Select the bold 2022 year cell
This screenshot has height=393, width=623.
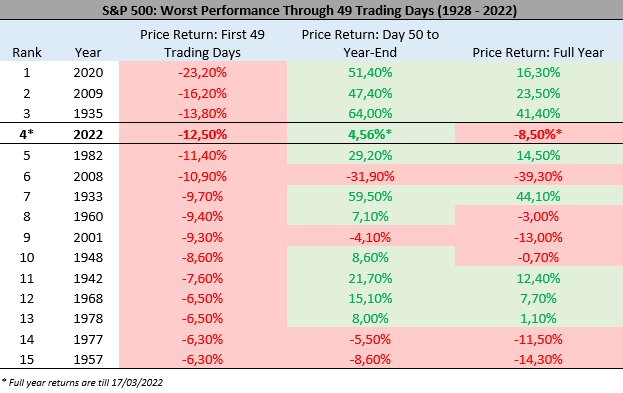pyautogui.click(x=88, y=134)
